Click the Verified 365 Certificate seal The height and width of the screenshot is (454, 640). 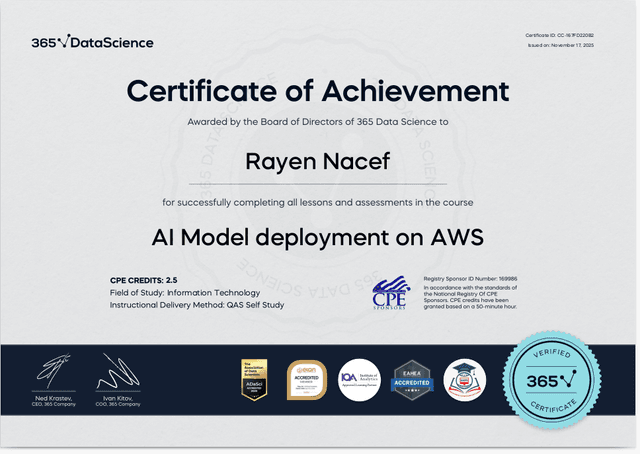pos(551,380)
